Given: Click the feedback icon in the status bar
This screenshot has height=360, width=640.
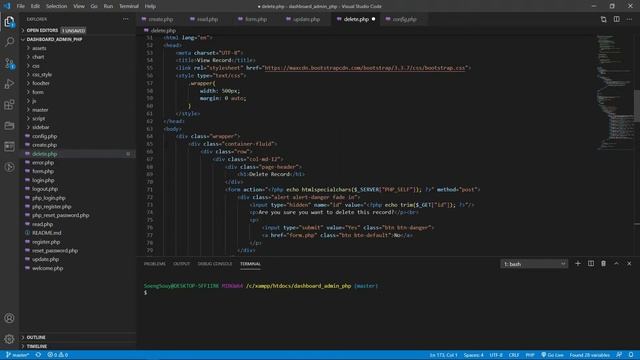Looking at the screenshot, I should click(x=619, y=355).
